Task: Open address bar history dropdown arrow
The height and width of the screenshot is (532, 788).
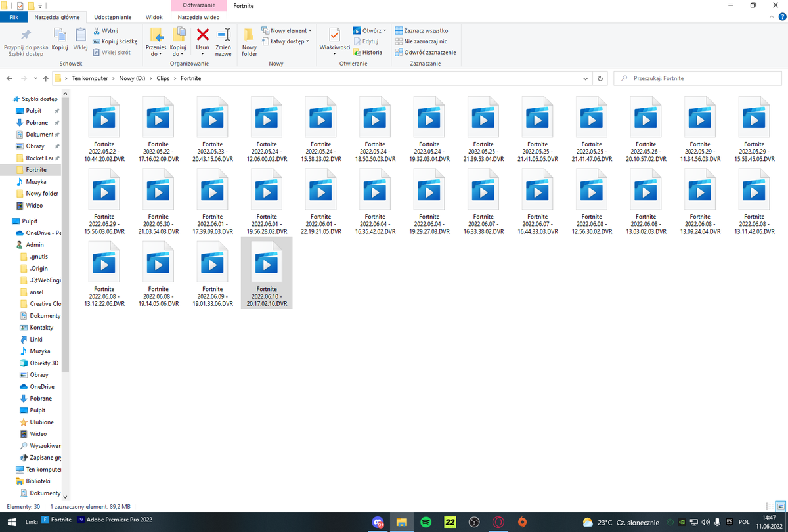Action: 586,78
